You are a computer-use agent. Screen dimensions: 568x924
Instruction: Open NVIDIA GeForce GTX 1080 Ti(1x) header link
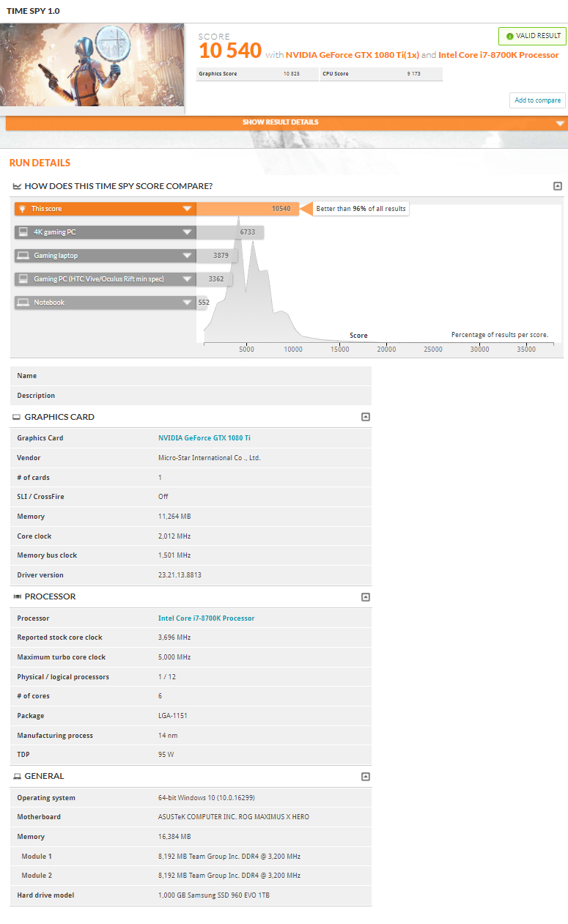(353, 55)
